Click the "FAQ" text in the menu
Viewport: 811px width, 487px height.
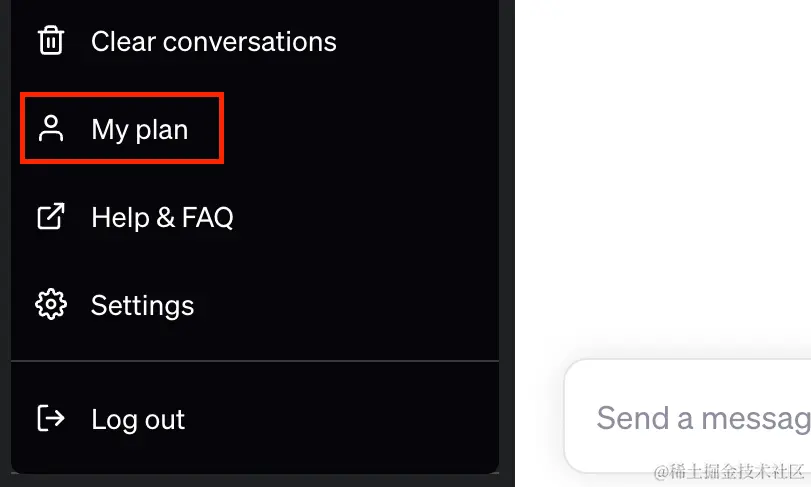pos(207,217)
